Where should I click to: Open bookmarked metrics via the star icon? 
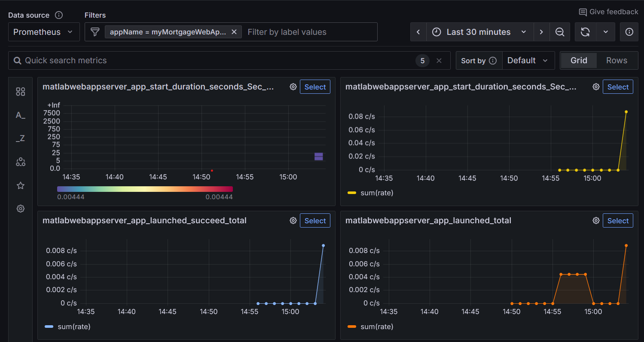click(x=20, y=185)
